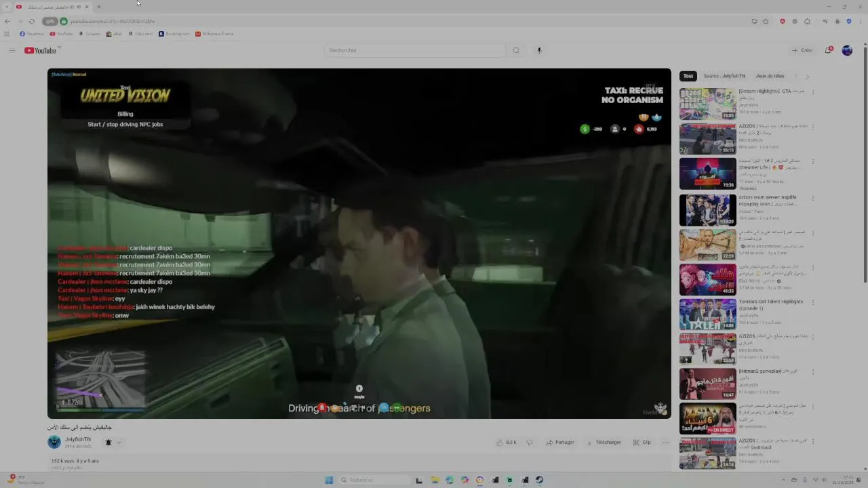
Task: Mute the tab via its speaker icon
Action: pos(79,7)
